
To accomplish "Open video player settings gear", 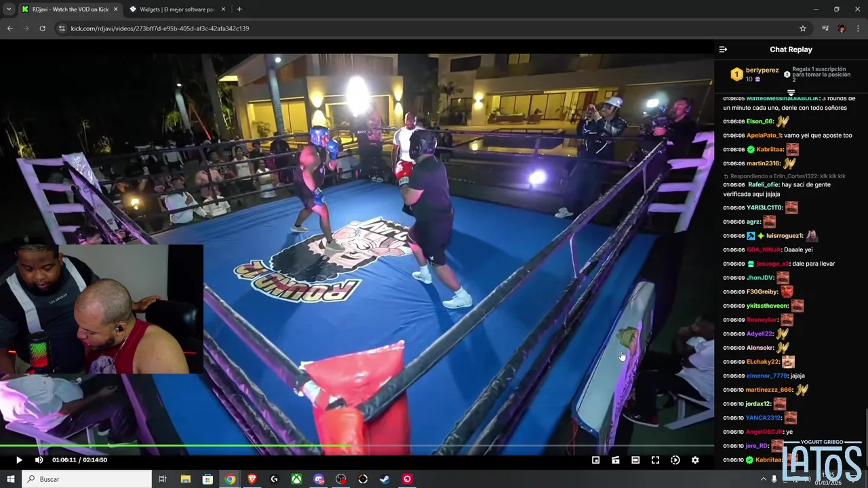I will pos(695,460).
